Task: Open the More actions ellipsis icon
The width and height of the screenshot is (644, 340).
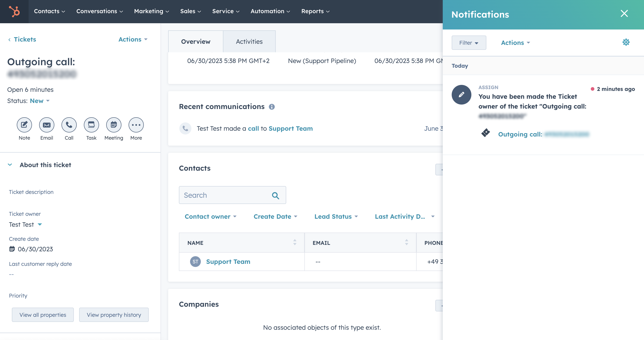Action: (x=136, y=125)
